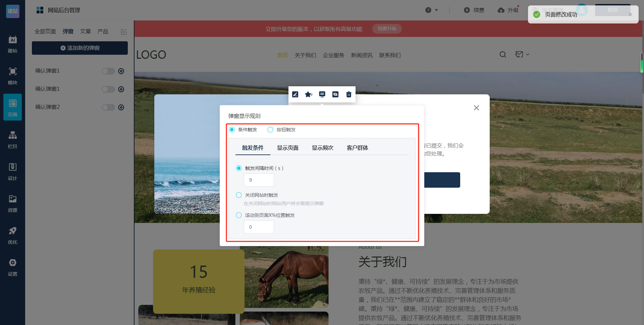Click 联系我们 in website navigation
644x325 pixels.
tap(390, 55)
